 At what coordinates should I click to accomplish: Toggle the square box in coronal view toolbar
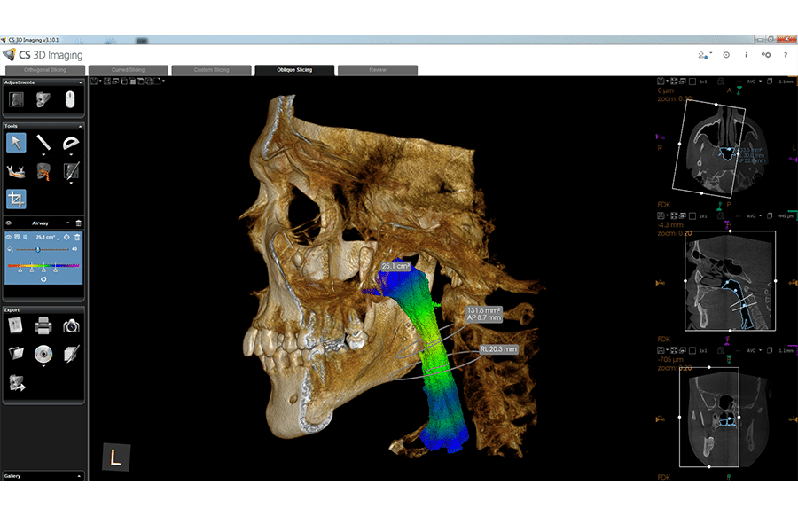pos(692,350)
